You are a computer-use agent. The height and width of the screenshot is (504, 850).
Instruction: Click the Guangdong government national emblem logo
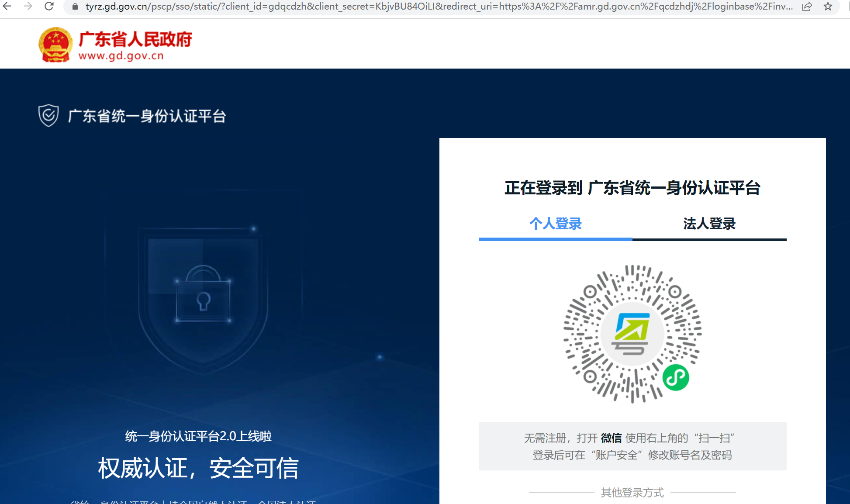(55, 45)
